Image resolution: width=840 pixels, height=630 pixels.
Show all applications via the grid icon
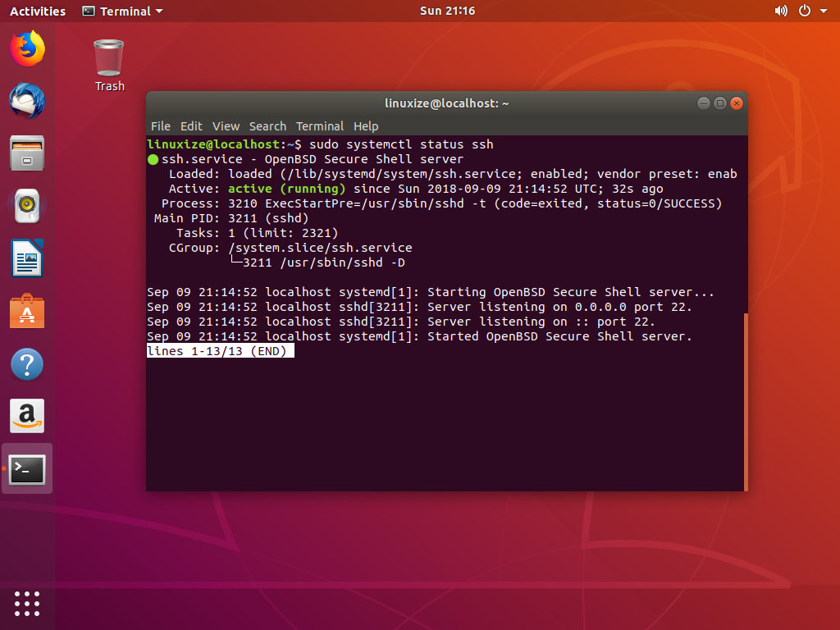coord(27,604)
